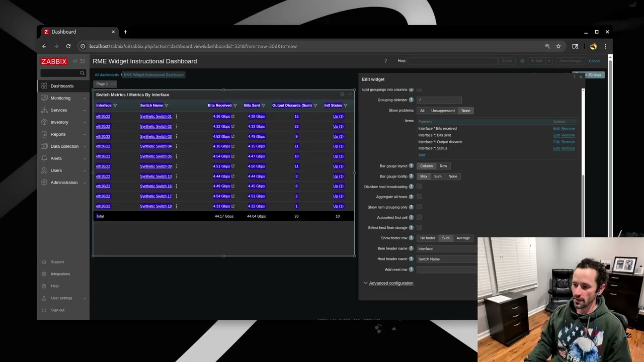Expand the Services sidebar menu
This screenshot has width=644, height=362.
click(x=63, y=110)
